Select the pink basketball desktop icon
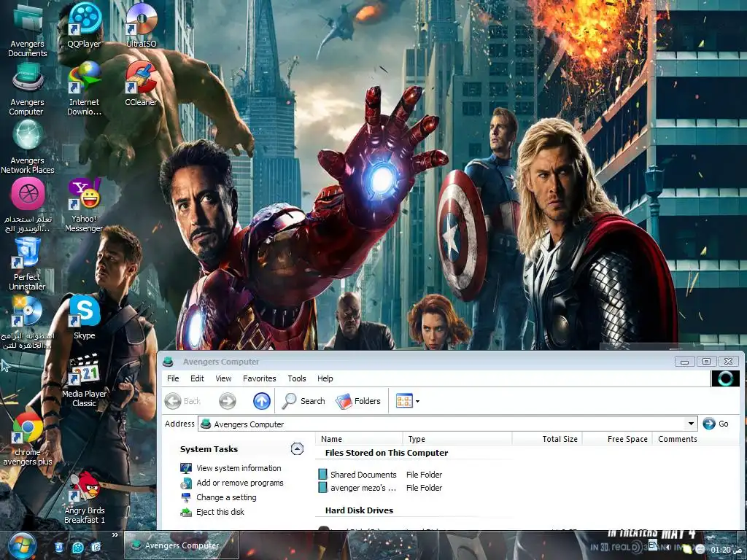Screen dimensions: 747x560 coord(28,205)
